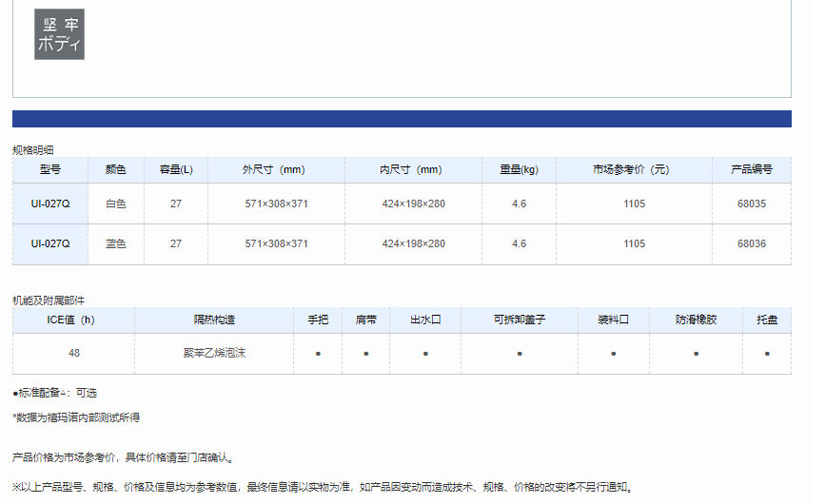
Task: Click the 可拆卸盖子 column header
Action: pyautogui.click(x=520, y=320)
